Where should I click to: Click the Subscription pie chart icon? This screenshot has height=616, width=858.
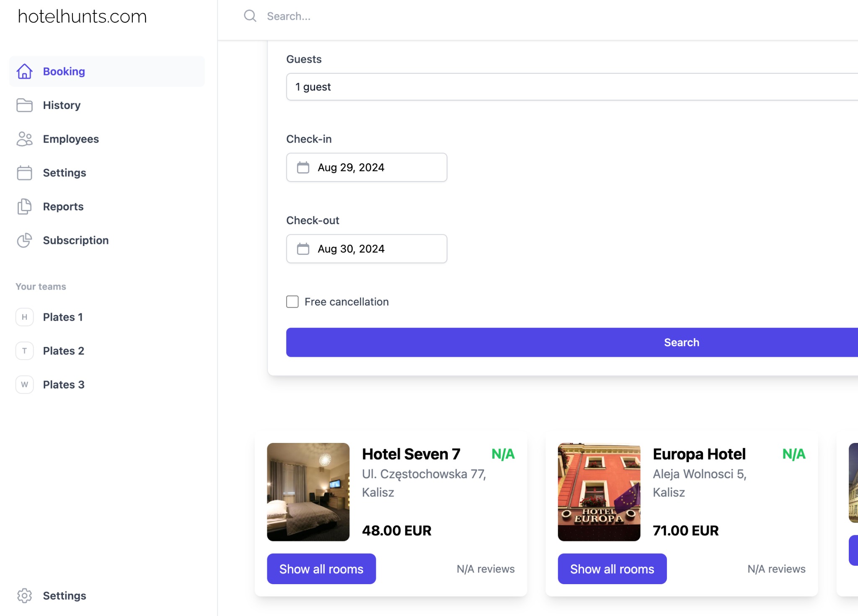click(24, 240)
